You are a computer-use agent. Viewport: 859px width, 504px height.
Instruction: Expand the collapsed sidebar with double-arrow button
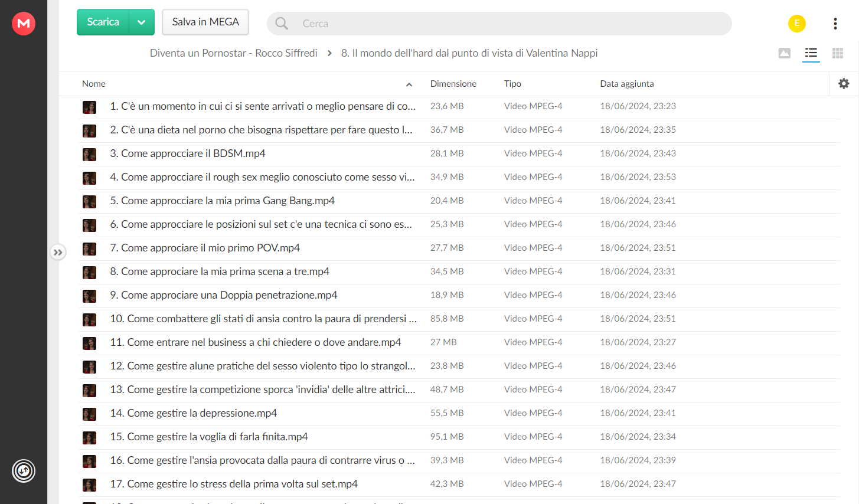click(58, 252)
